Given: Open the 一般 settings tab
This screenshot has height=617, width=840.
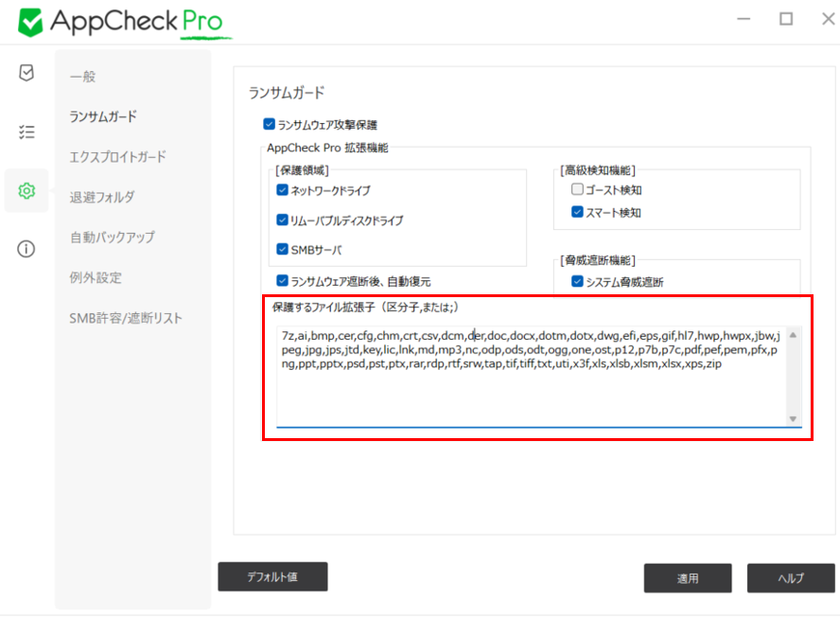Looking at the screenshot, I should [83, 76].
